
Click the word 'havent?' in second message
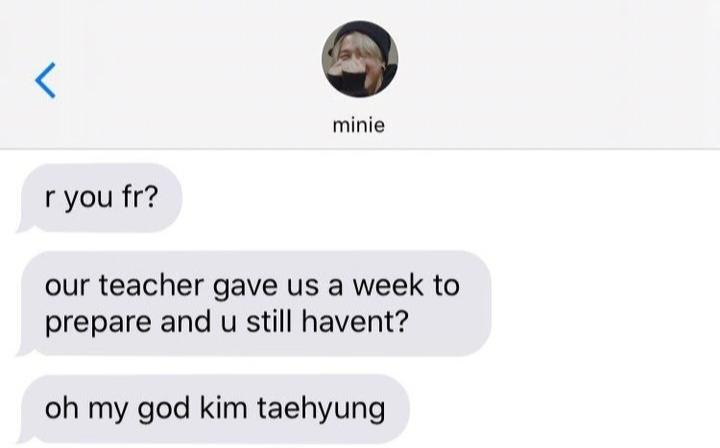coord(354,322)
